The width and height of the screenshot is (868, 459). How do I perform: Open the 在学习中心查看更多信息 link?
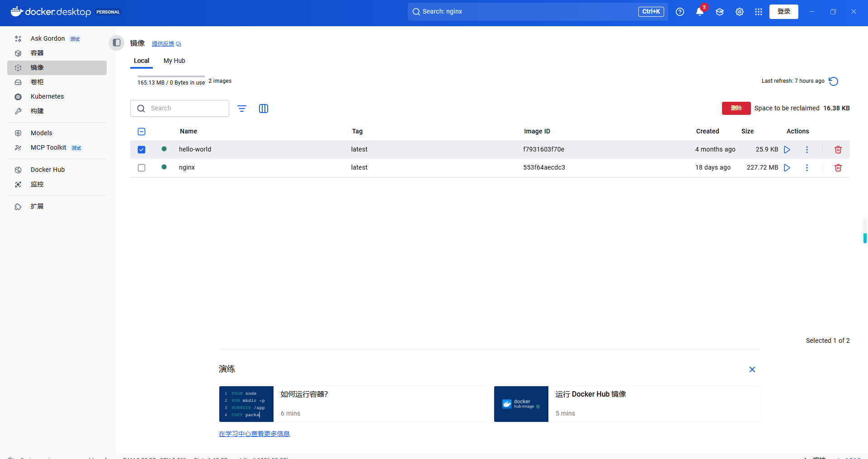pos(254,434)
